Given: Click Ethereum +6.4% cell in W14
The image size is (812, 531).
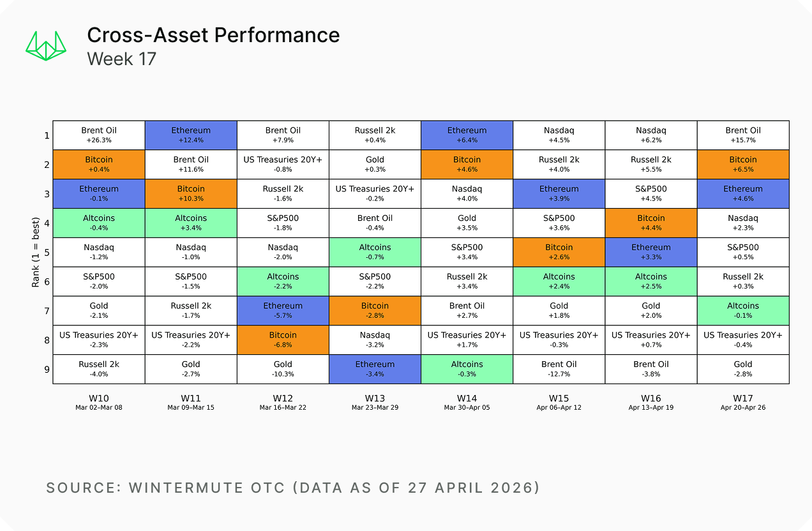Looking at the screenshot, I should (467, 135).
